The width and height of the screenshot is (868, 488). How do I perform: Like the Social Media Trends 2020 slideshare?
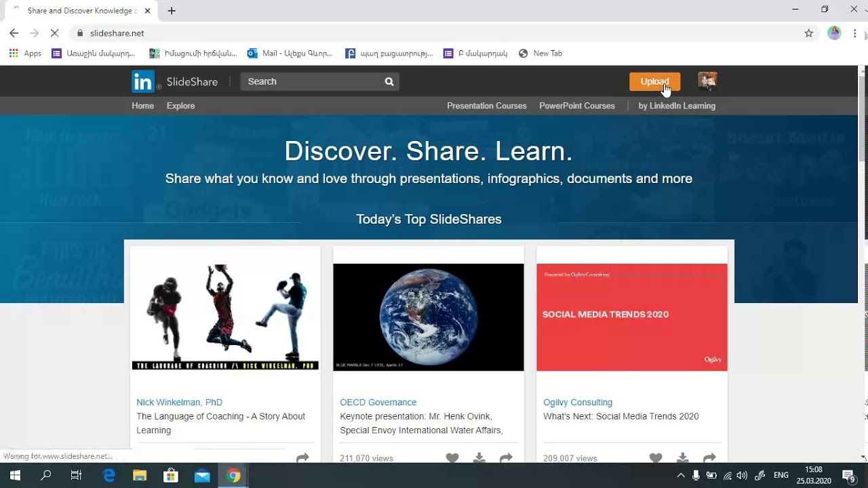tap(656, 458)
